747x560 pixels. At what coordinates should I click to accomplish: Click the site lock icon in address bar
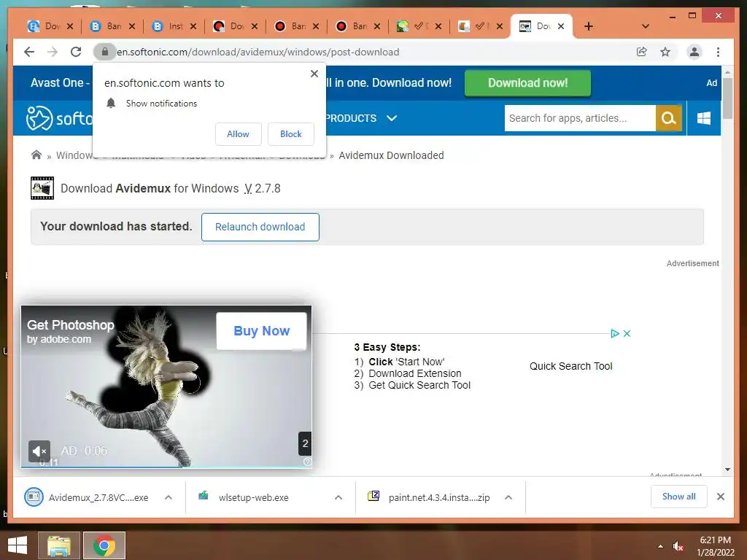pyautogui.click(x=105, y=52)
